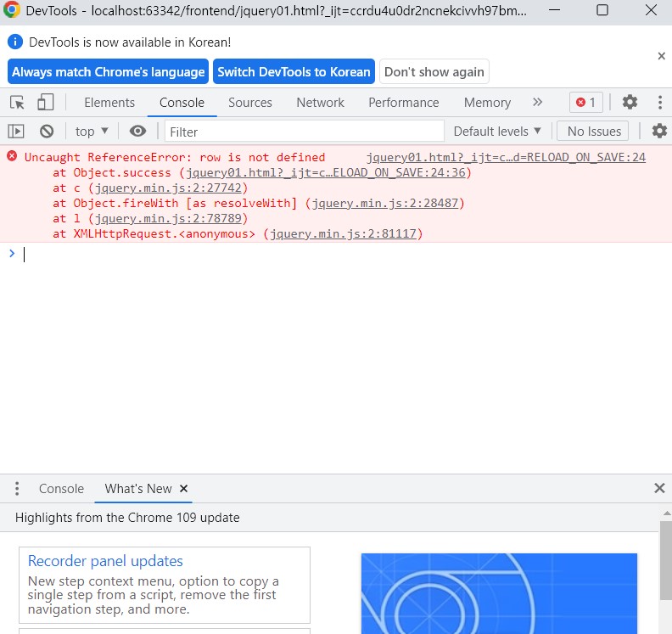Viewport: 672px width, 634px height.
Task: Click the scrollbar up arrow in What's New
Action: (666, 513)
